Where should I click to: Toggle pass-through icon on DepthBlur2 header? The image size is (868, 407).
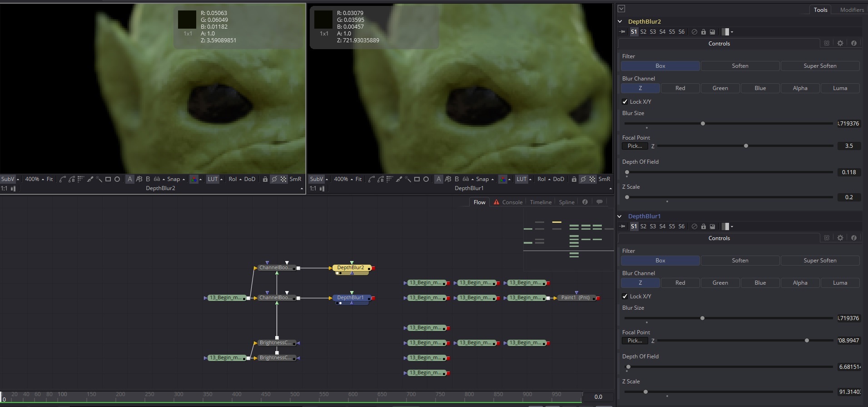tap(694, 32)
